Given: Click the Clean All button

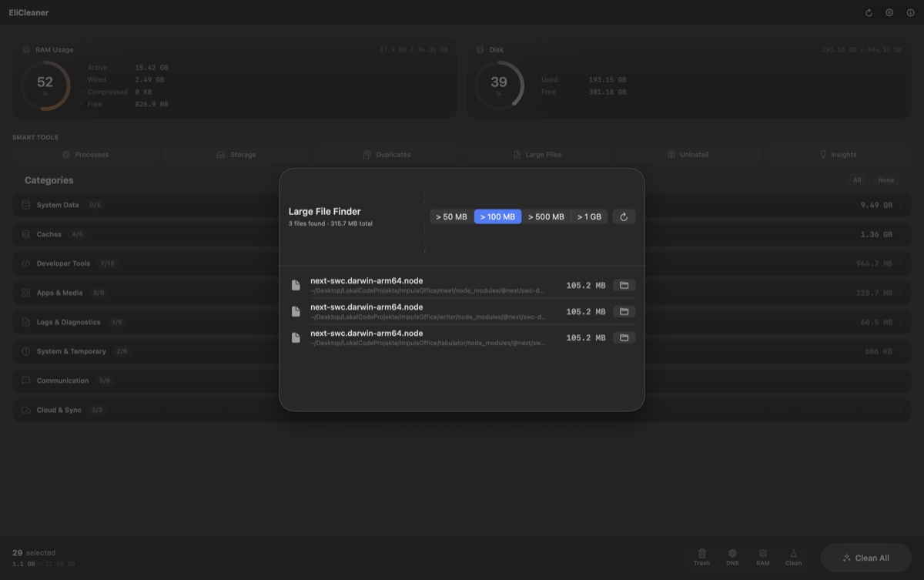Looking at the screenshot, I should tap(865, 557).
